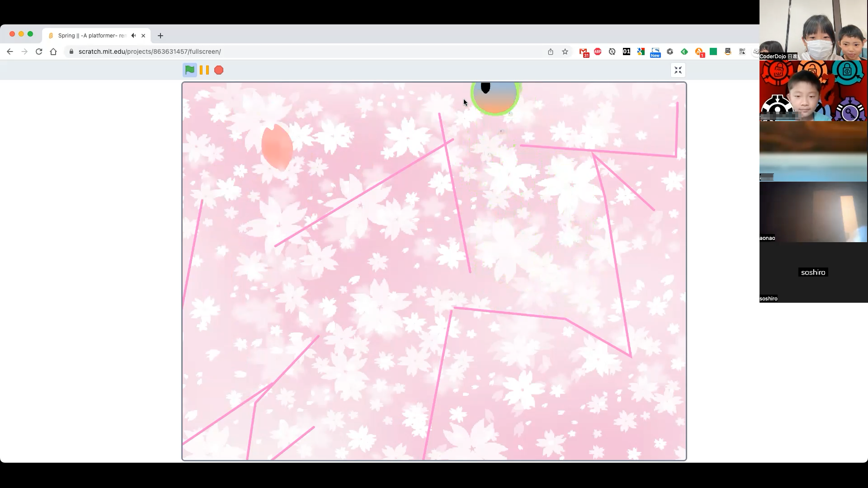
Task: Exit fullscreen mode with the shrink icon
Action: coord(678,70)
